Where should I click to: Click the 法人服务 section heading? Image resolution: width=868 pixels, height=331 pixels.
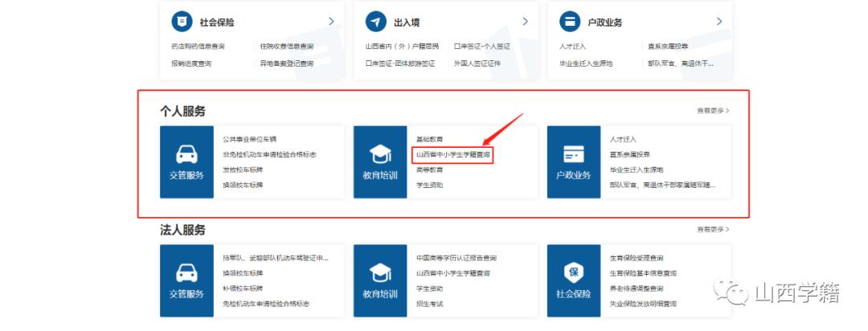(x=182, y=230)
